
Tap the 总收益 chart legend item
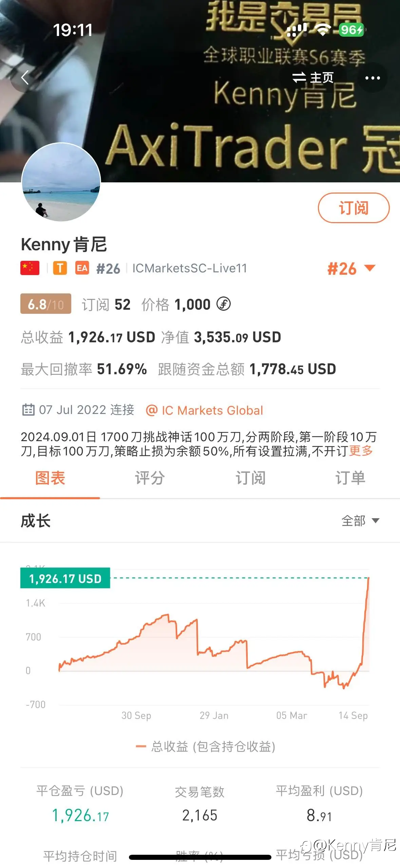206,746
